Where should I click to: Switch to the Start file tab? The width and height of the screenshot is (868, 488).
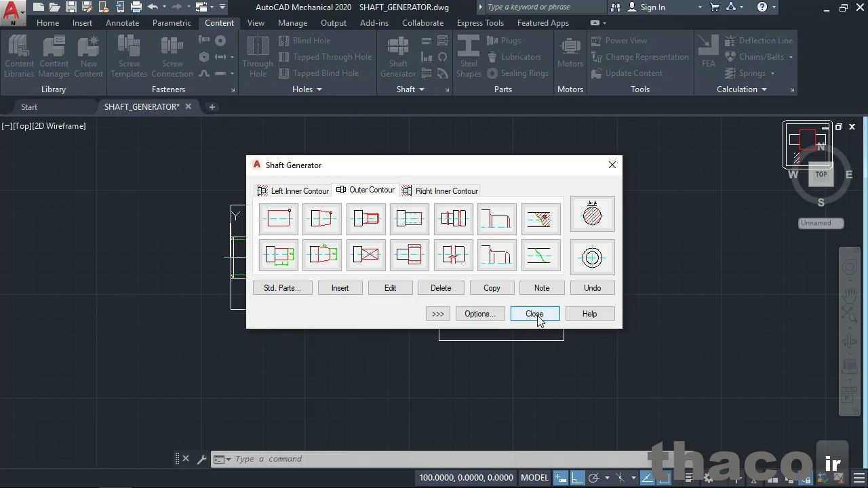(x=29, y=107)
